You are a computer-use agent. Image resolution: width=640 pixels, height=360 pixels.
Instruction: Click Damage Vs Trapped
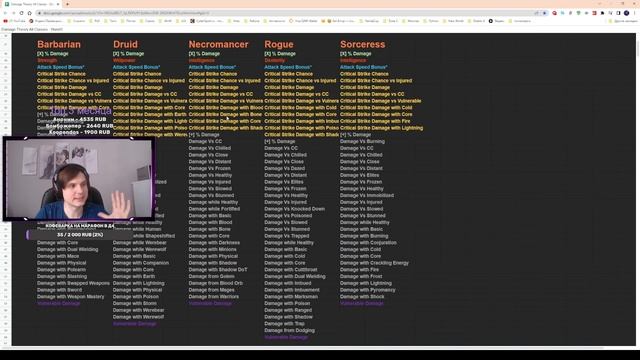click(287, 236)
